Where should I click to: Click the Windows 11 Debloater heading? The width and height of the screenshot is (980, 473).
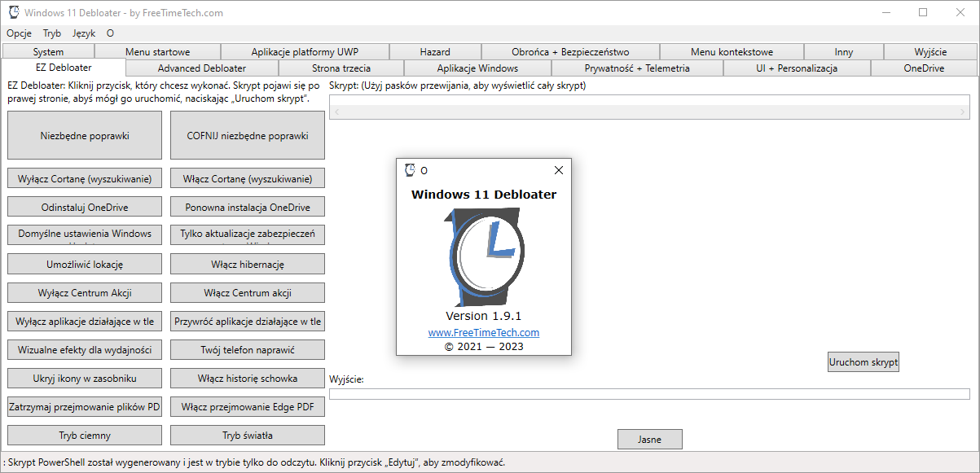[x=484, y=194]
